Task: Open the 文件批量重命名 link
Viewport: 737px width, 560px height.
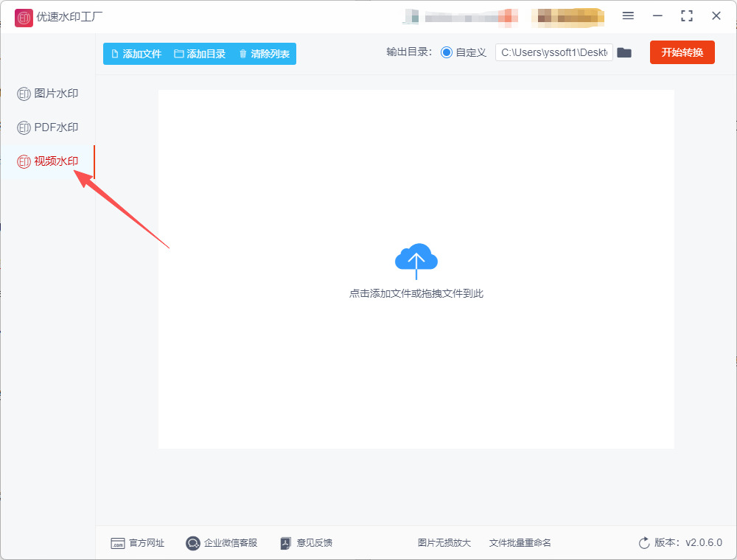Action: point(520,543)
